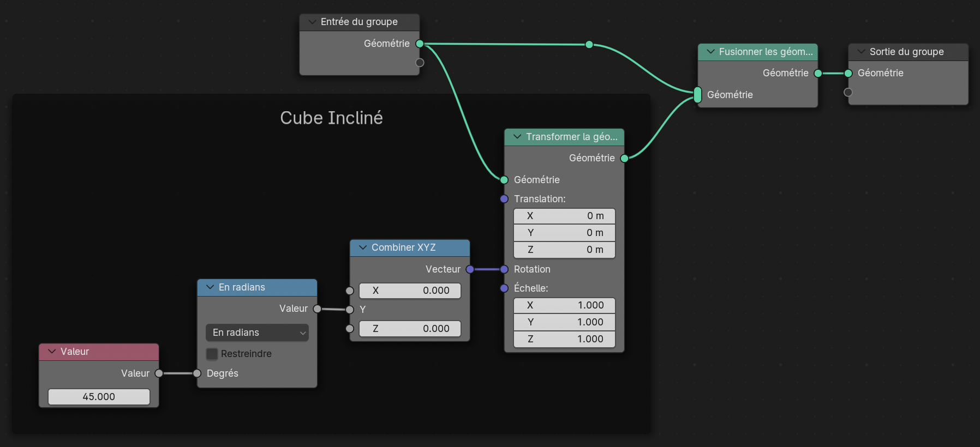Click the Degrés input socket

197,373
